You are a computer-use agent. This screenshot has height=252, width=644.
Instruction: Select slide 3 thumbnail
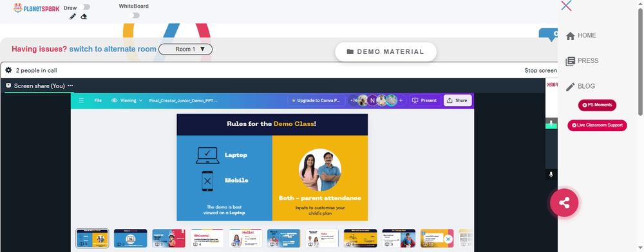pyautogui.click(x=169, y=239)
